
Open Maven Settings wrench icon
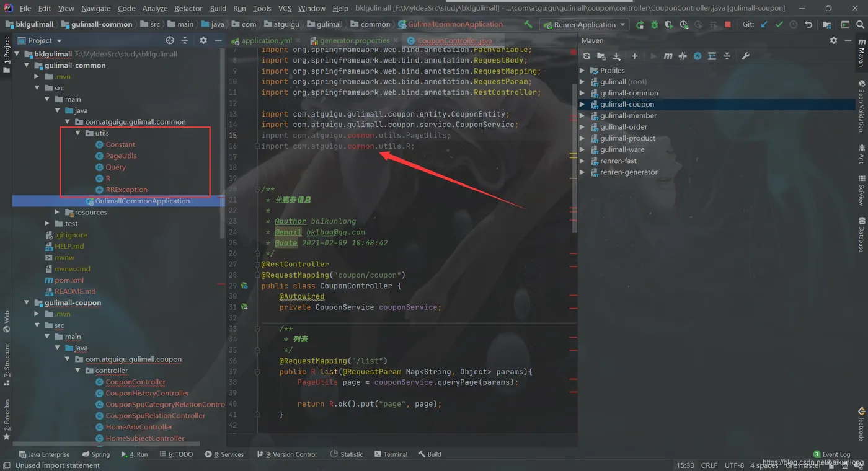tap(746, 56)
